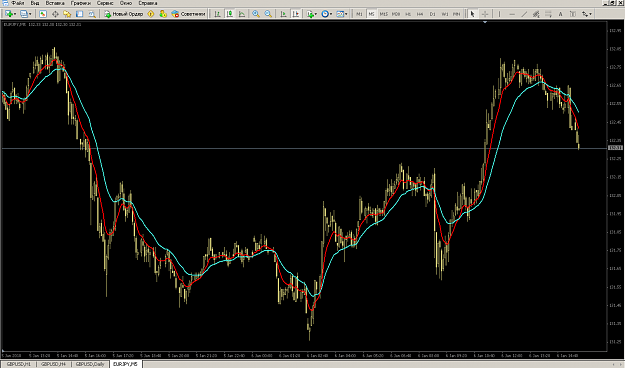
Task: Expand the Templates dropdown arrow
Action: pyautogui.click(x=346, y=14)
